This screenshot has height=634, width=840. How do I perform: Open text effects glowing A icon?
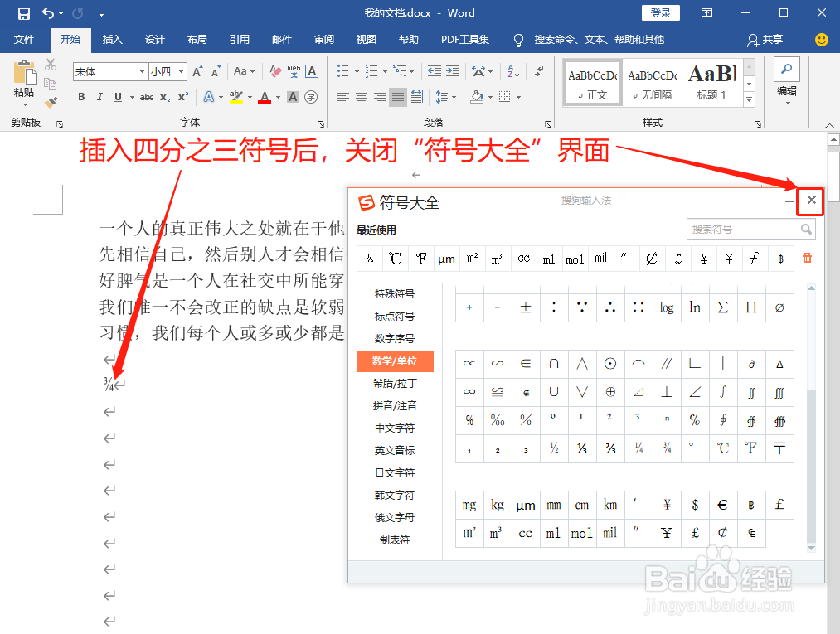click(208, 97)
